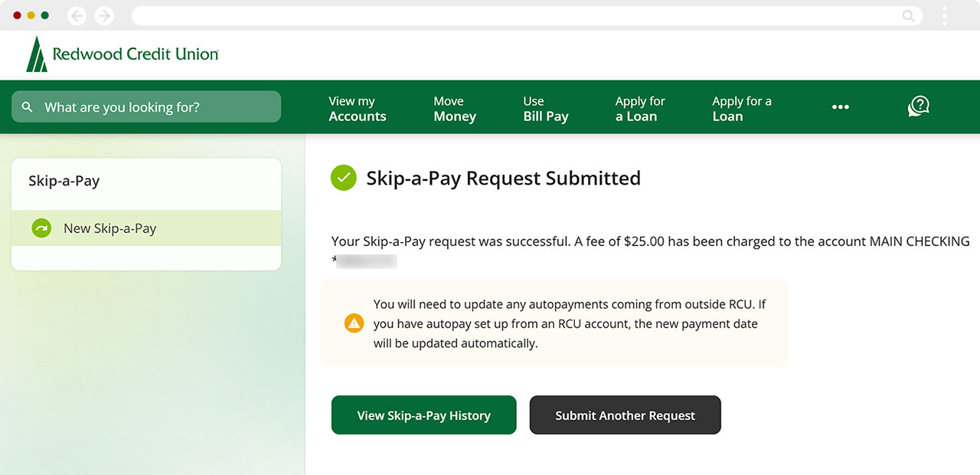
Task: Click Submit Another Request button
Action: click(625, 415)
